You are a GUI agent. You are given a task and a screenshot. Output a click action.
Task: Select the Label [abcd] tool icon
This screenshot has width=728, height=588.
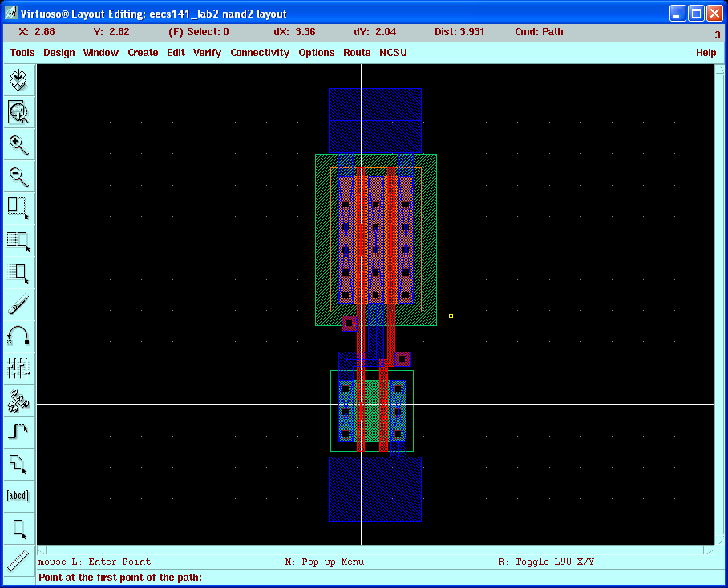pyautogui.click(x=18, y=496)
